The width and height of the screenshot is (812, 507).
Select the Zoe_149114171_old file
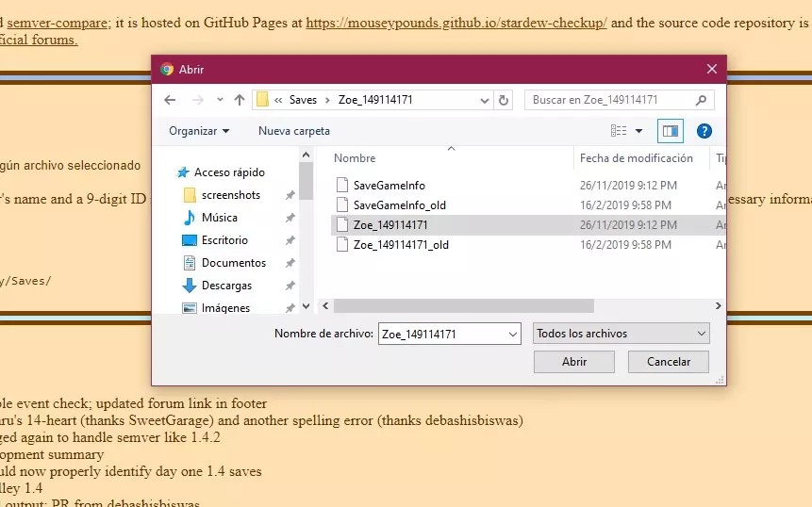tap(402, 245)
